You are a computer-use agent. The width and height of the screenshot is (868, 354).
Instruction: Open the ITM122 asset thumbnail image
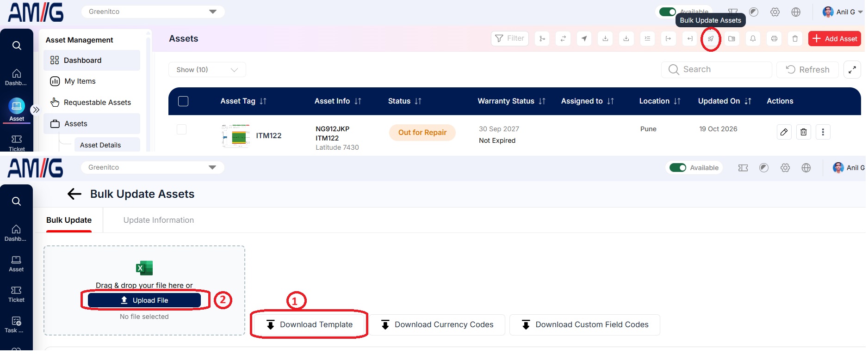(x=236, y=136)
